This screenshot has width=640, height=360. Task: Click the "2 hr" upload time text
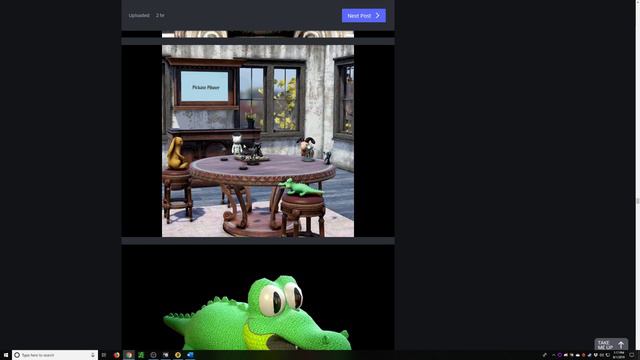coord(160,16)
